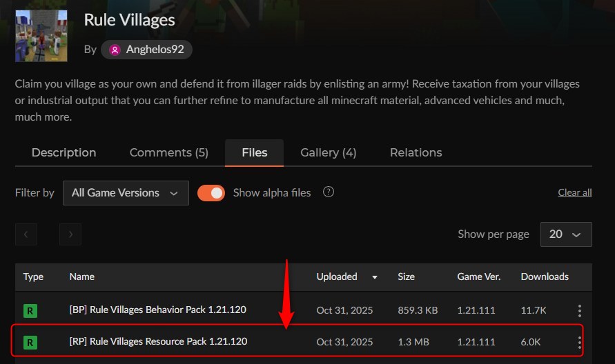Go to the previous page arrow
The width and height of the screenshot is (615, 364).
(x=26, y=234)
